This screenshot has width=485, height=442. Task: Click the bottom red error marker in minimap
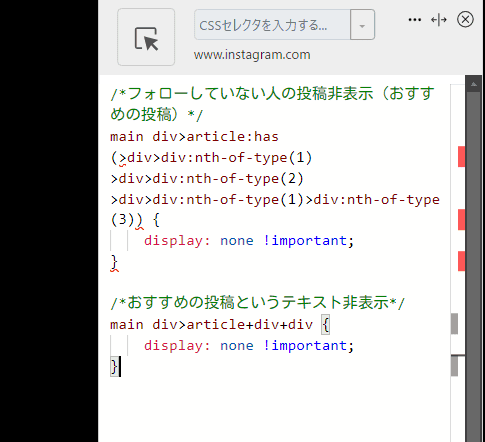tap(461, 261)
